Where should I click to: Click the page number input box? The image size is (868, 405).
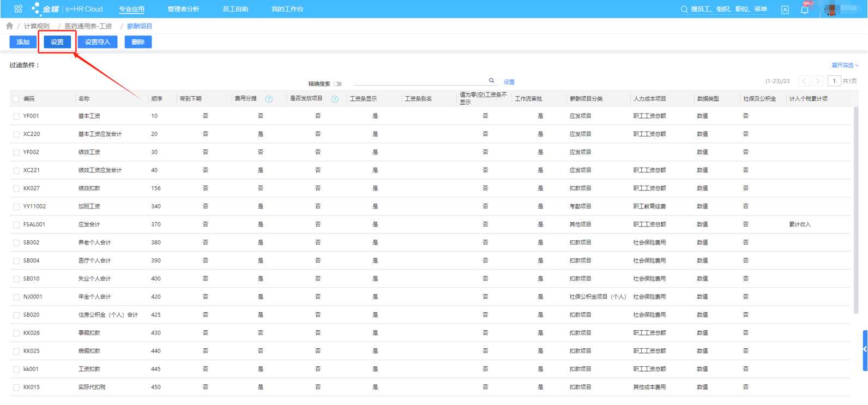(834, 81)
